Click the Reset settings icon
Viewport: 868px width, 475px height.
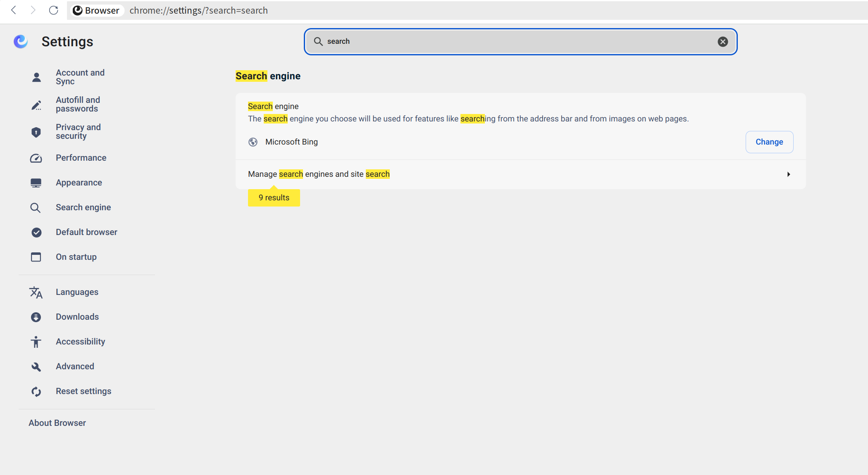click(x=36, y=392)
